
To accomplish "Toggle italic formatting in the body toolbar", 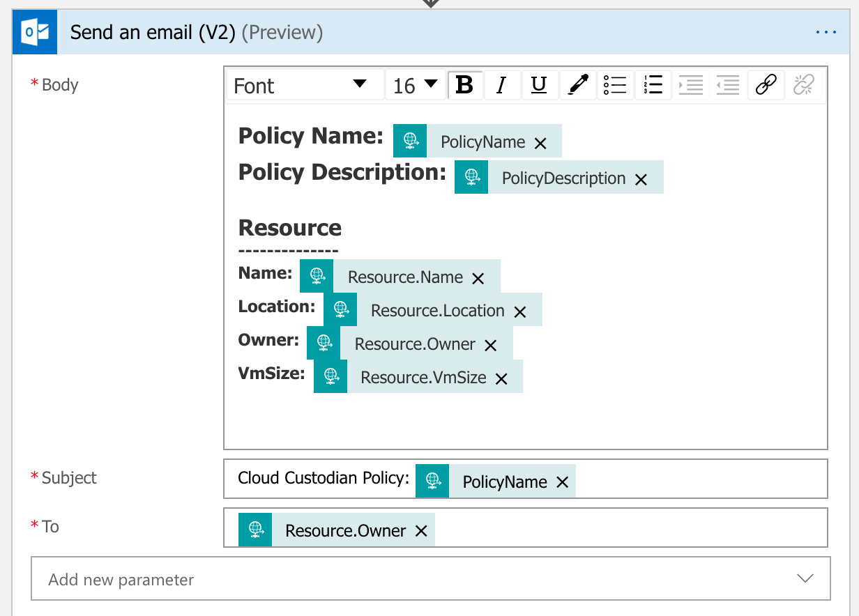I will point(501,85).
